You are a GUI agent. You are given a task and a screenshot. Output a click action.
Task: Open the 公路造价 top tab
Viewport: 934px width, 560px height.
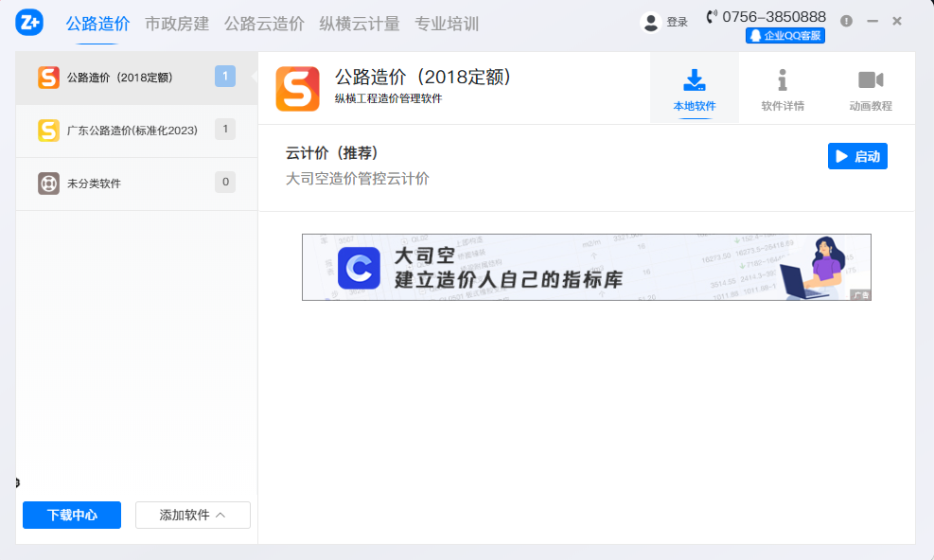97,24
